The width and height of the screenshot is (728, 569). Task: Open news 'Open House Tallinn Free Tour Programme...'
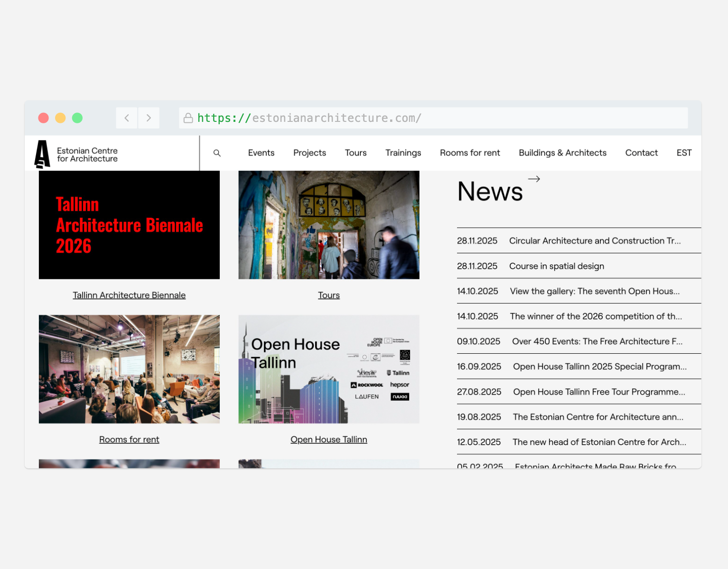pos(599,392)
